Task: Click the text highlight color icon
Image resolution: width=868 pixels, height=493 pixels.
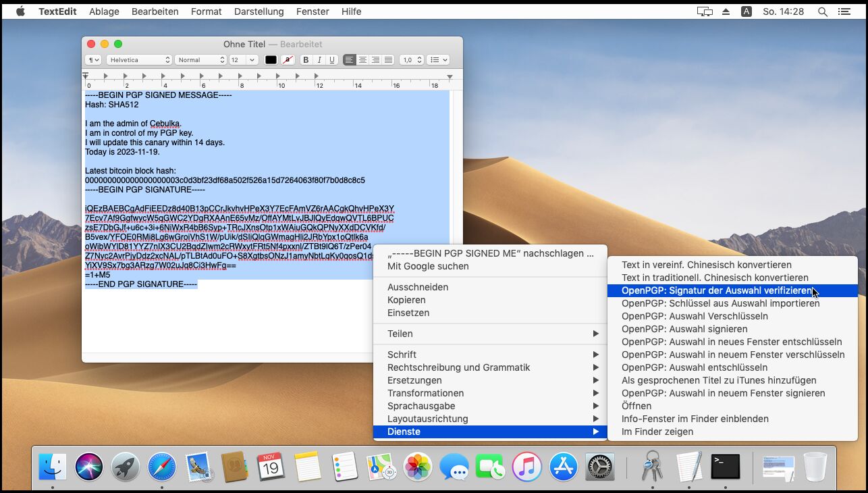Action: 288,60
